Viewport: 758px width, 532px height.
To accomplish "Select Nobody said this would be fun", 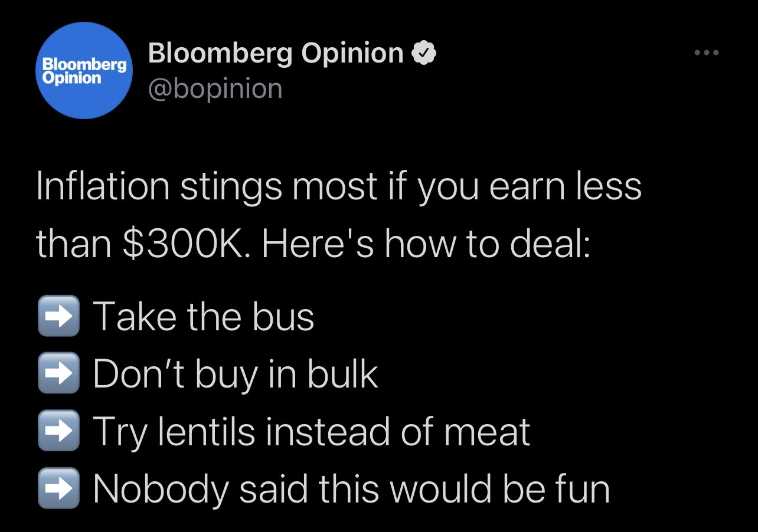I will coord(351,488).
